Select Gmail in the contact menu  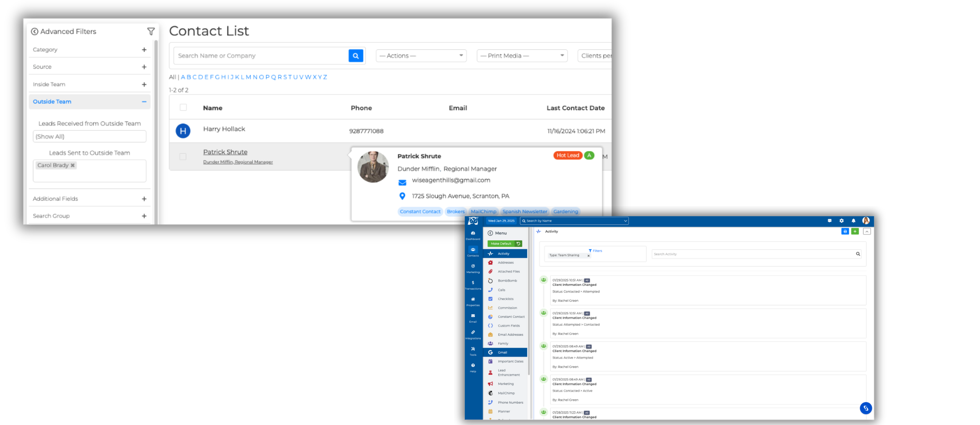(x=505, y=352)
